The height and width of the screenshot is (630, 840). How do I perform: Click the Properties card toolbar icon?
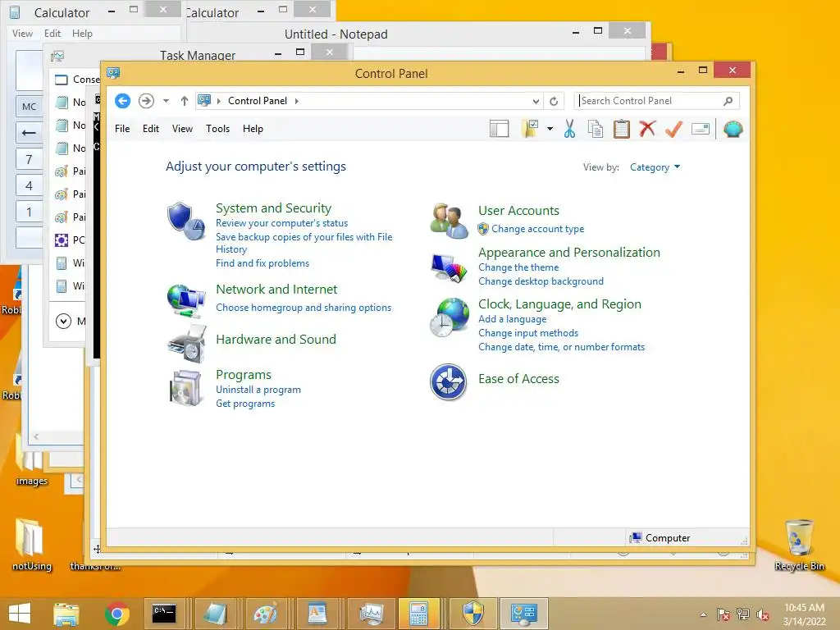pyautogui.click(x=701, y=129)
